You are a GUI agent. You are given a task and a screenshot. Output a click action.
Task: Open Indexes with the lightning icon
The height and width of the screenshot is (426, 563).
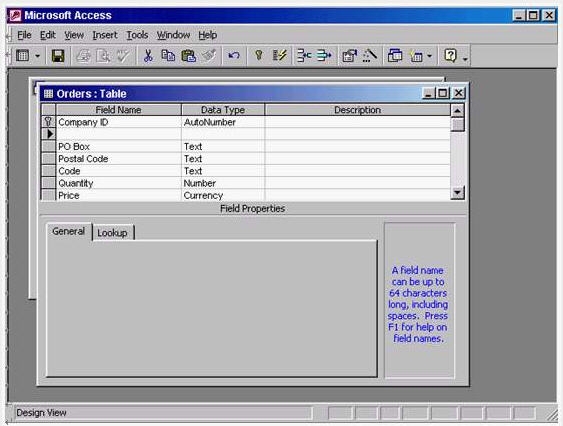(x=279, y=56)
